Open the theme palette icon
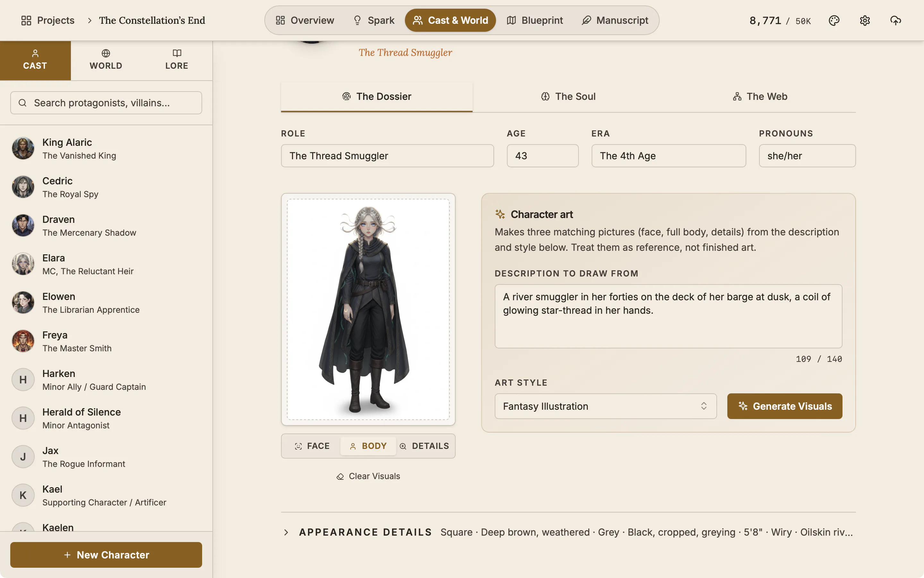The width and height of the screenshot is (924, 578). [834, 20]
